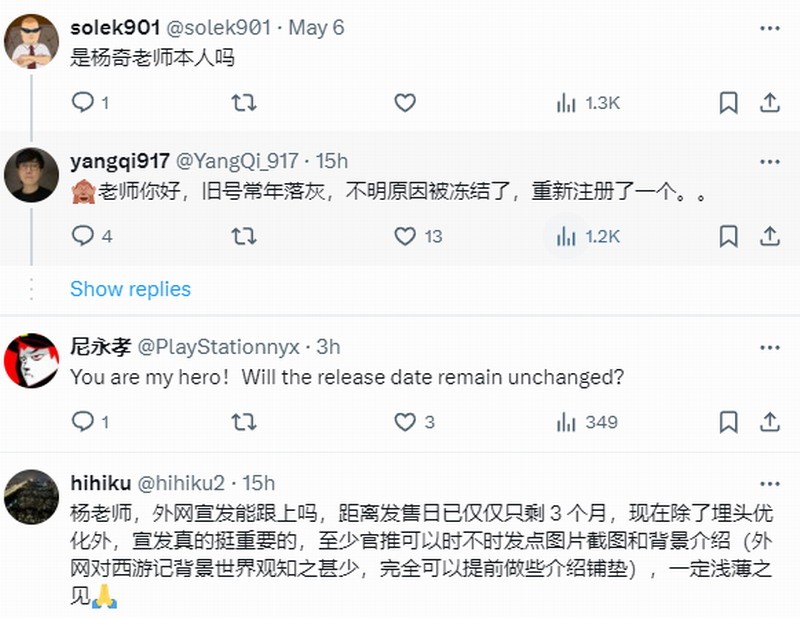
Task: Bookmark solek901's tweet
Action: point(729,103)
